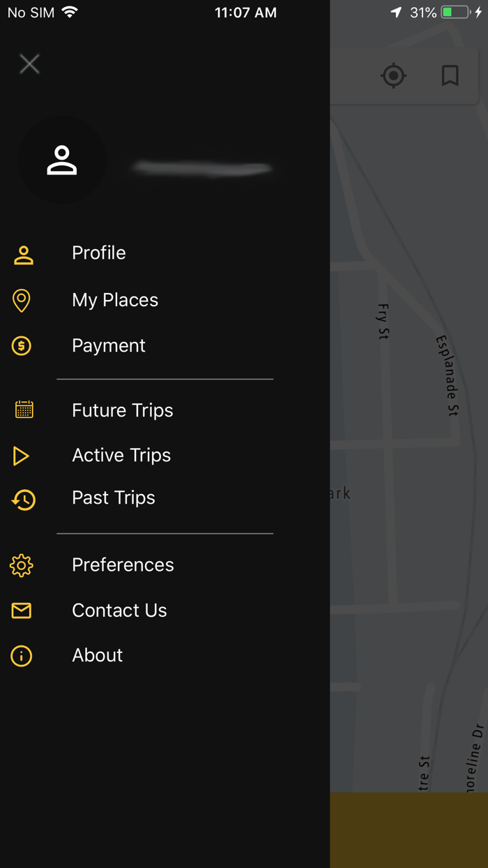Tap the battery indicator in the status bar
This screenshot has width=488, height=868.
click(453, 11)
